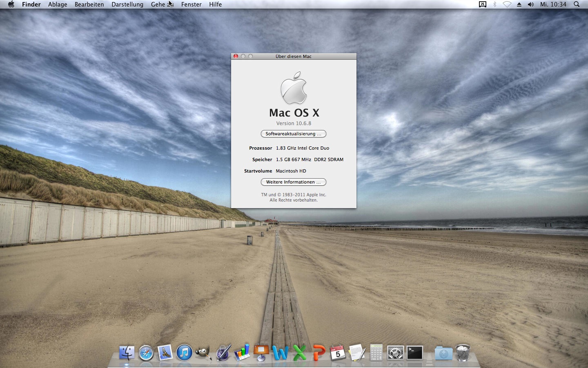Launch Microsoft Word from Dock

pos(280,352)
